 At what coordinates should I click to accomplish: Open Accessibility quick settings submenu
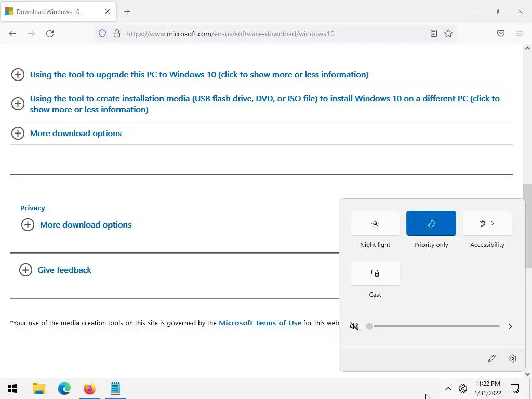(487, 223)
